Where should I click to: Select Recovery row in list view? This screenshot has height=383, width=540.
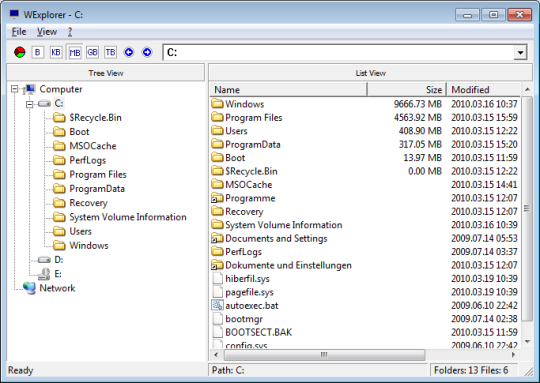(365, 211)
